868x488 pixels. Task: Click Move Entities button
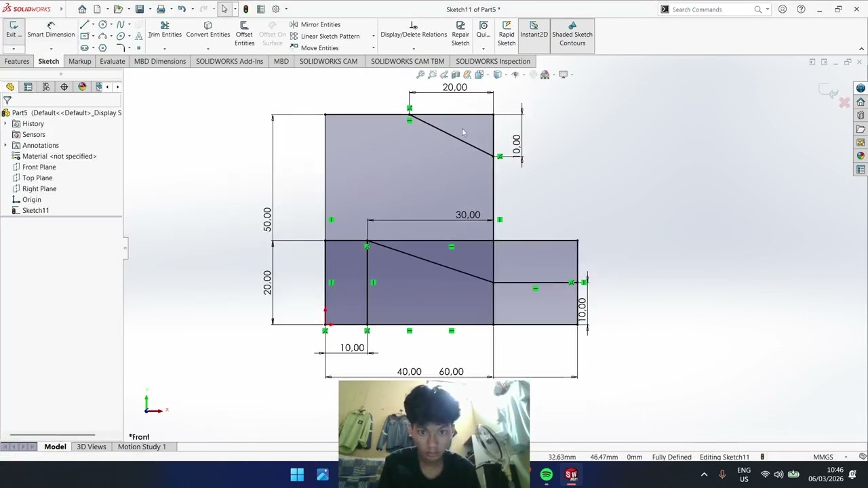[x=314, y=48]
